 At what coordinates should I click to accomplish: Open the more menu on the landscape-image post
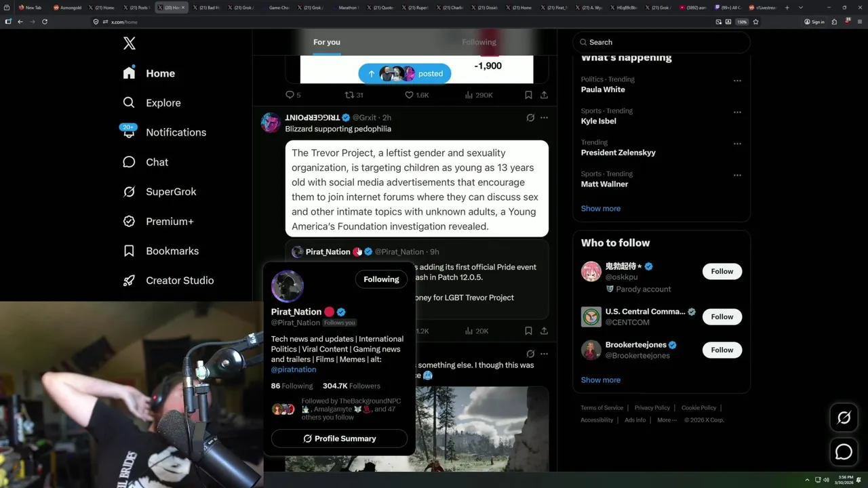pos(544,354)
